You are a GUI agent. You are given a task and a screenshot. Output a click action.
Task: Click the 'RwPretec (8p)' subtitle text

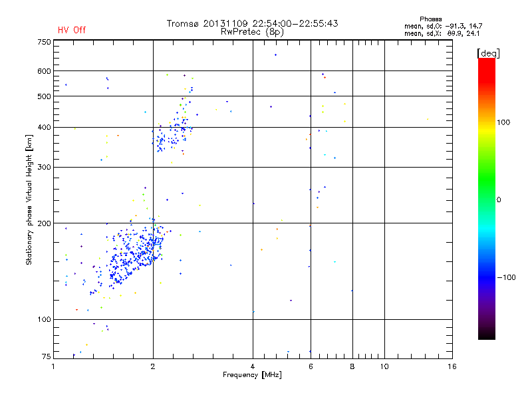point(252,32)
